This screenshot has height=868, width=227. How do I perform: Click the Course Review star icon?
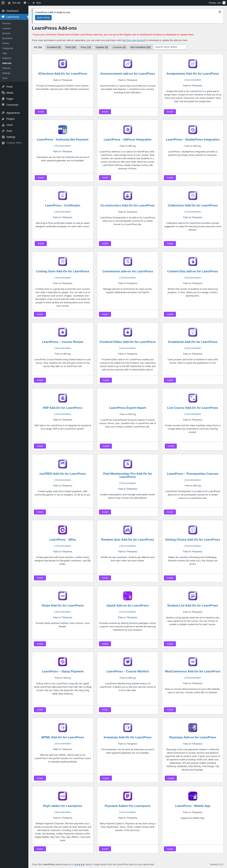click(63, 332)
